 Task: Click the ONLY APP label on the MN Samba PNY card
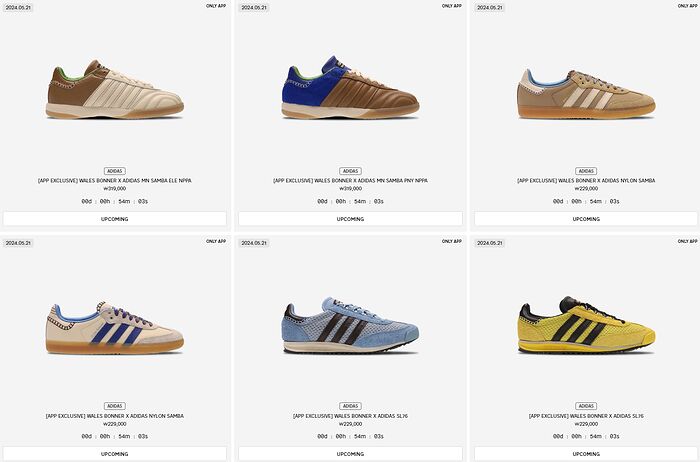452,6
